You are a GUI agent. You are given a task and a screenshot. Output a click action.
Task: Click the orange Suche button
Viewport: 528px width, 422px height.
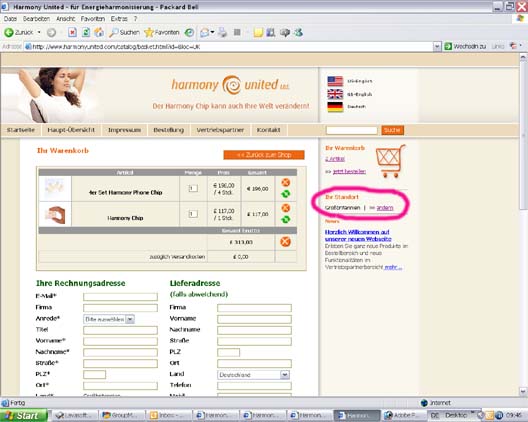pyautogui.click(x=392, y=130)
